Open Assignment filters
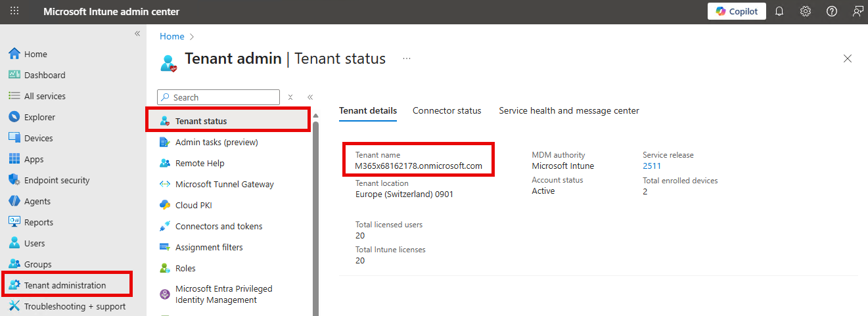The width and height of the screenshot is (868, 316). pyautogui.click(x=209, y=247)
